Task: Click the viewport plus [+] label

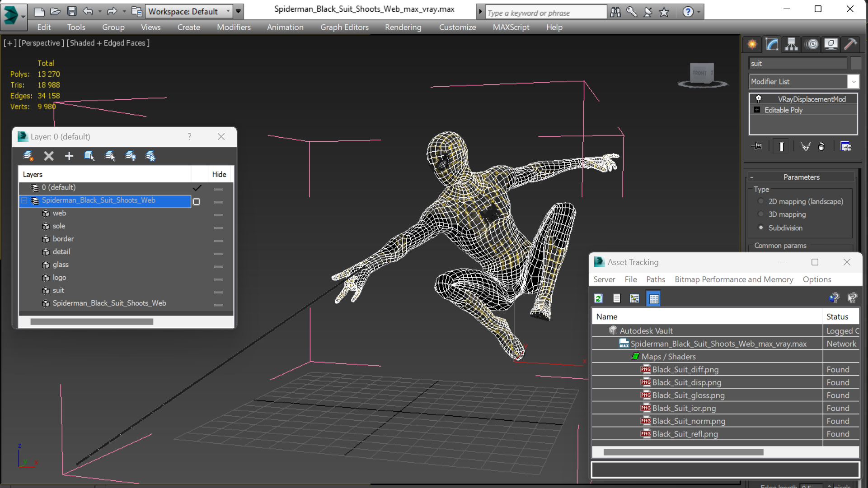Action: (10, 43)
